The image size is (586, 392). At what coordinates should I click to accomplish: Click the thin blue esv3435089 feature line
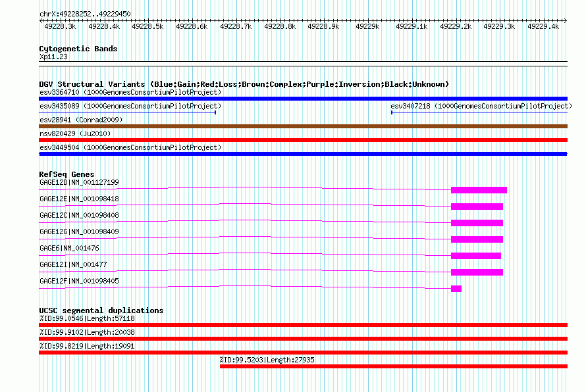click(x=128, y=112)
